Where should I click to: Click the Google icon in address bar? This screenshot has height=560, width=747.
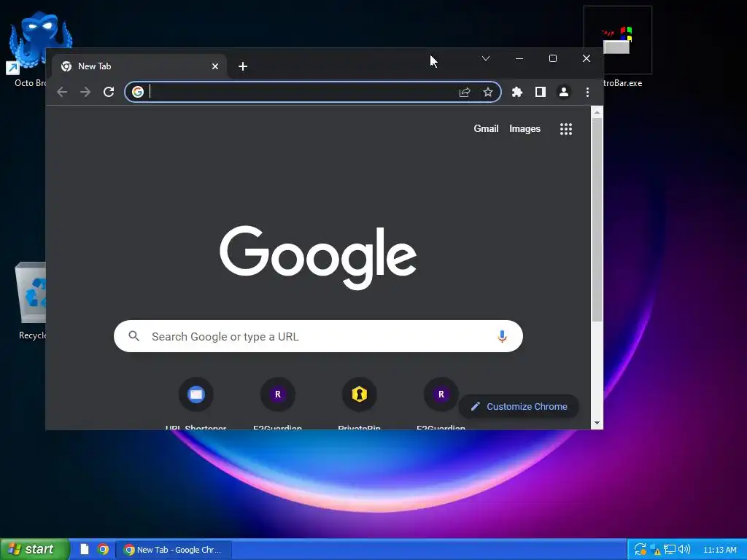pos(138,92)
